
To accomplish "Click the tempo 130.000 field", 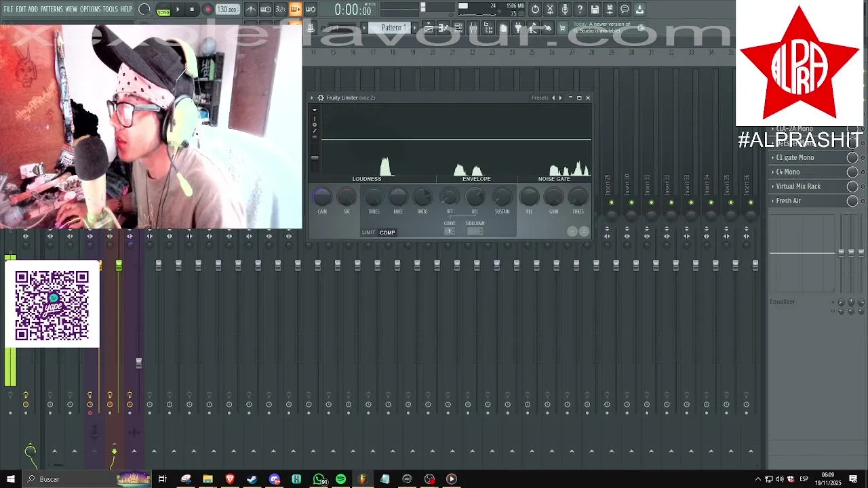I will pos(227,9).
